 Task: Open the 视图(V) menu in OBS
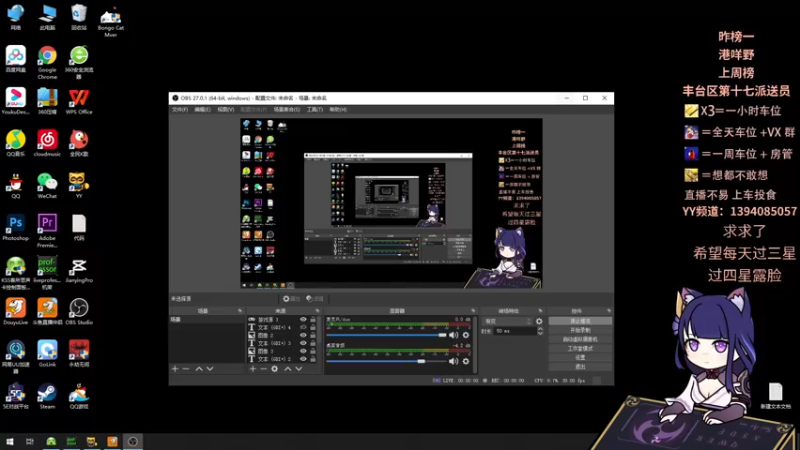226,110
